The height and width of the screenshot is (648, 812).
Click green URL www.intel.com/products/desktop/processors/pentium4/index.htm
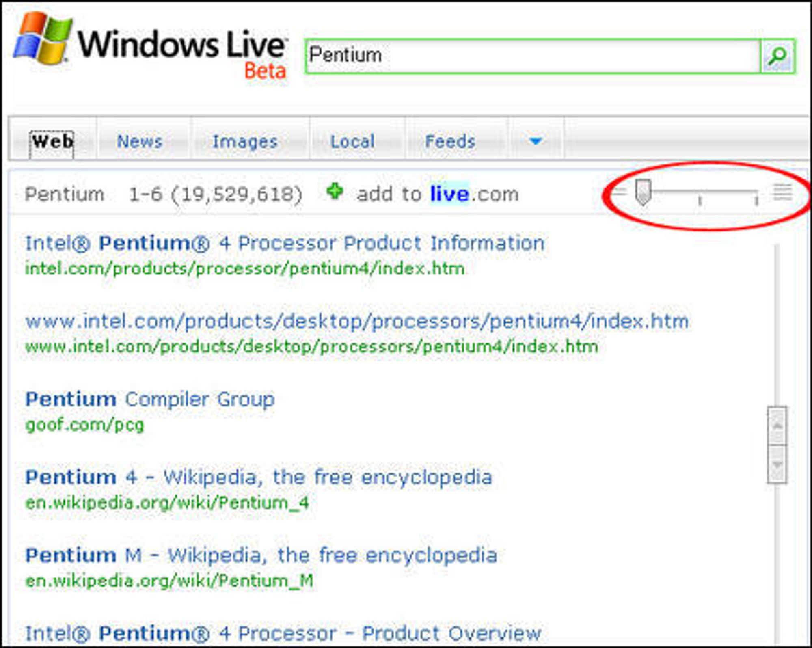tap(312, 347)
